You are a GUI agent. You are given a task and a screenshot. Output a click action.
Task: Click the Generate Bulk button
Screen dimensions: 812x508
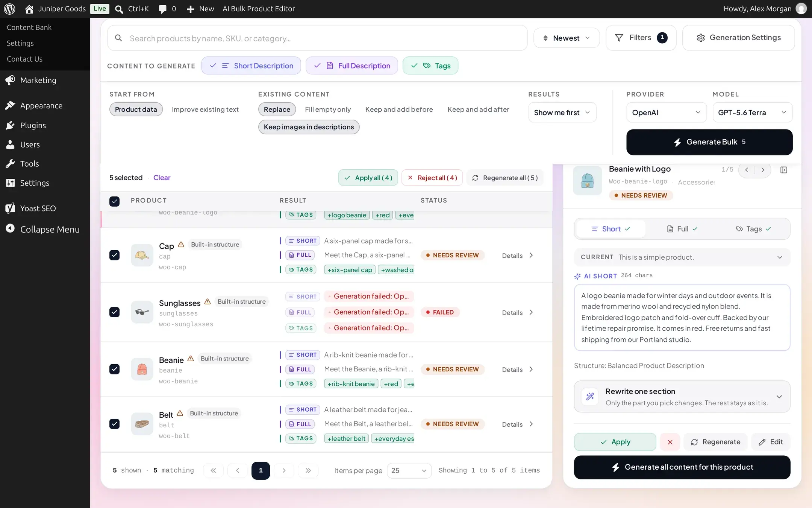709,142
